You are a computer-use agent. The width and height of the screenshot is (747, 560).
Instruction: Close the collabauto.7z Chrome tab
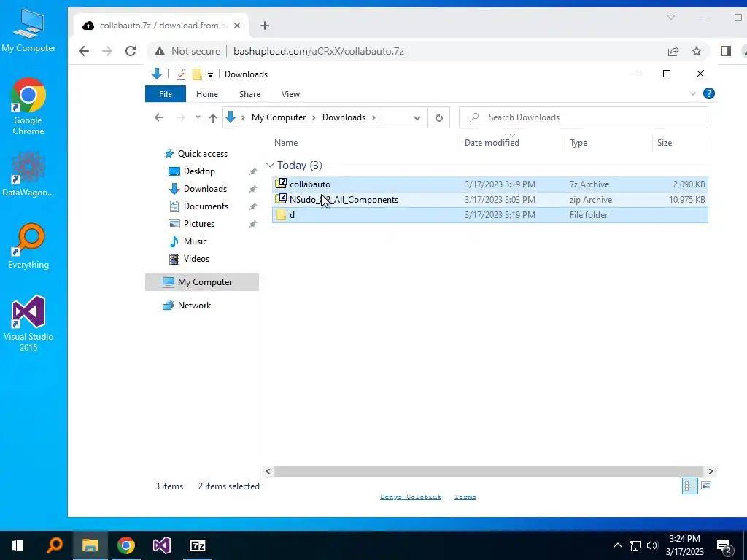pos(237,26)
